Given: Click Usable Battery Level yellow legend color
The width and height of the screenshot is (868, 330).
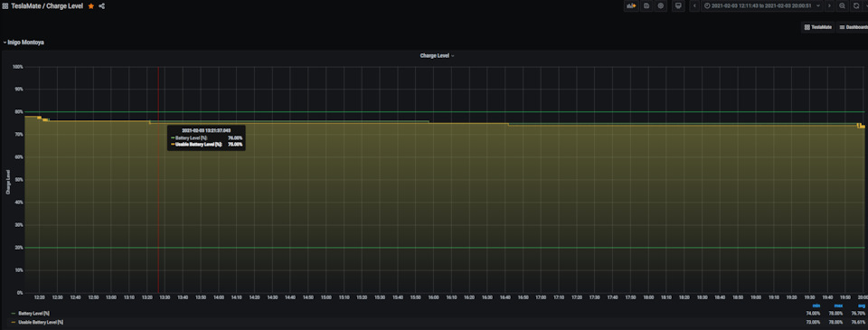Looking at the screenshot, I should pos(14,322).
